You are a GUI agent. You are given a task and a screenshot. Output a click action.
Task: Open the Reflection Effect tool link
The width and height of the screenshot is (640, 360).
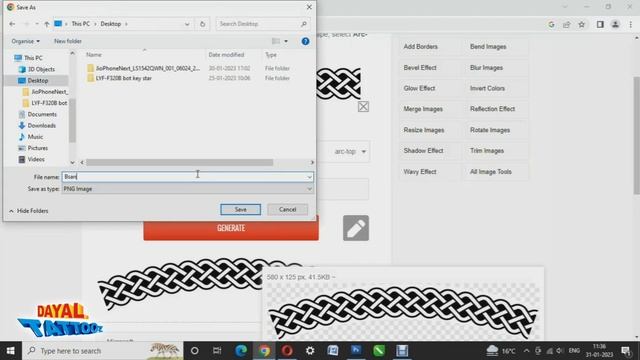[492, 109]
